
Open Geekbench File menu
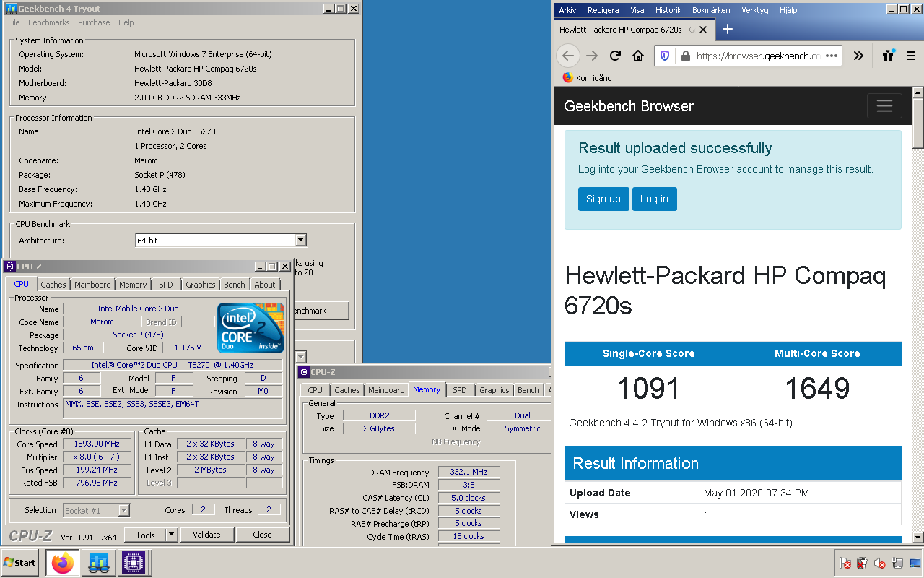[x=14, y=22]
